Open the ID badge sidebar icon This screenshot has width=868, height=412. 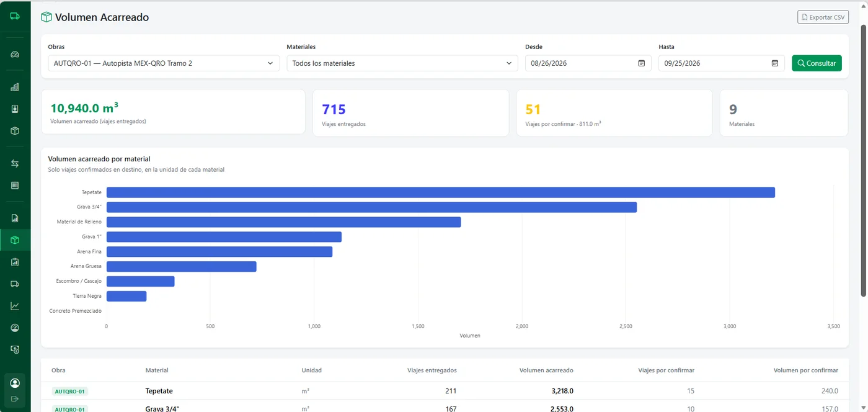coord(15,109)
